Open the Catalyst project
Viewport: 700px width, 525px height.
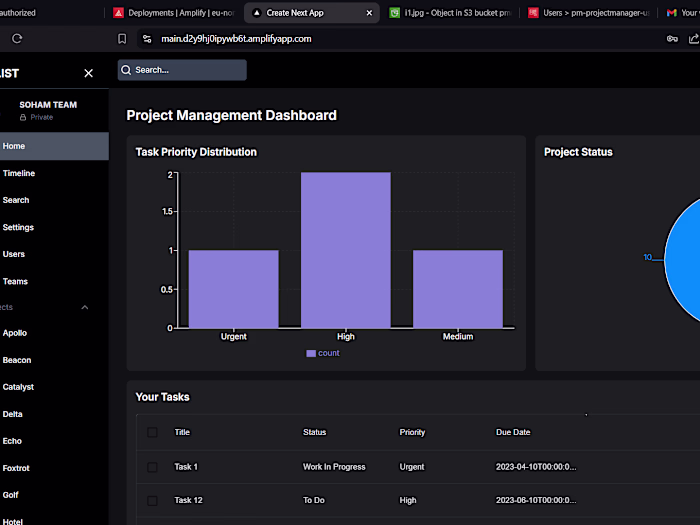click(54, 387)
